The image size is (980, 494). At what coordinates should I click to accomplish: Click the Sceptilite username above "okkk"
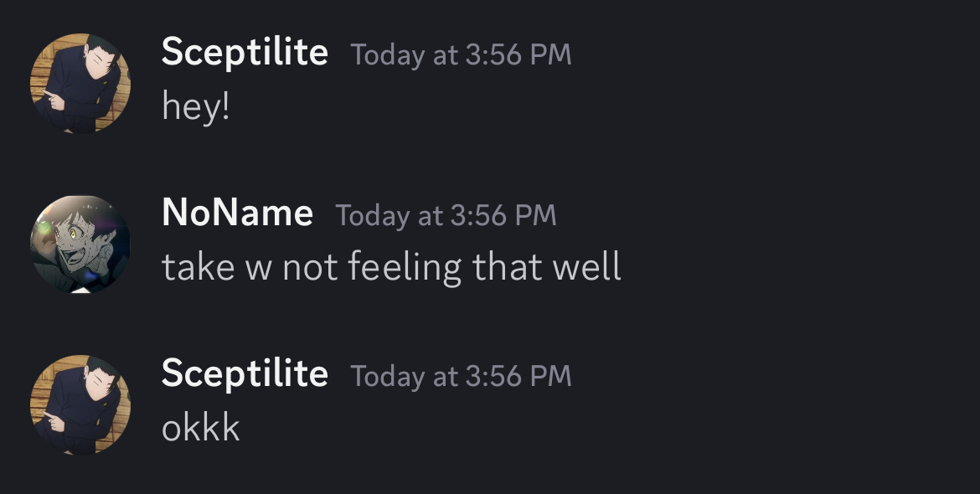[245, 373]
